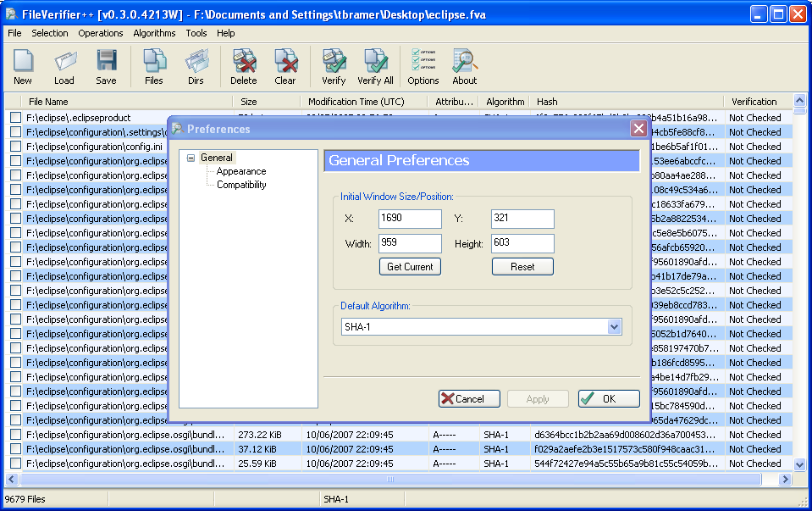The width and height of the screenshot is (812, 511).
Task: Open the Default Algorithm dropdown
Action: click(x=614, y=327)
